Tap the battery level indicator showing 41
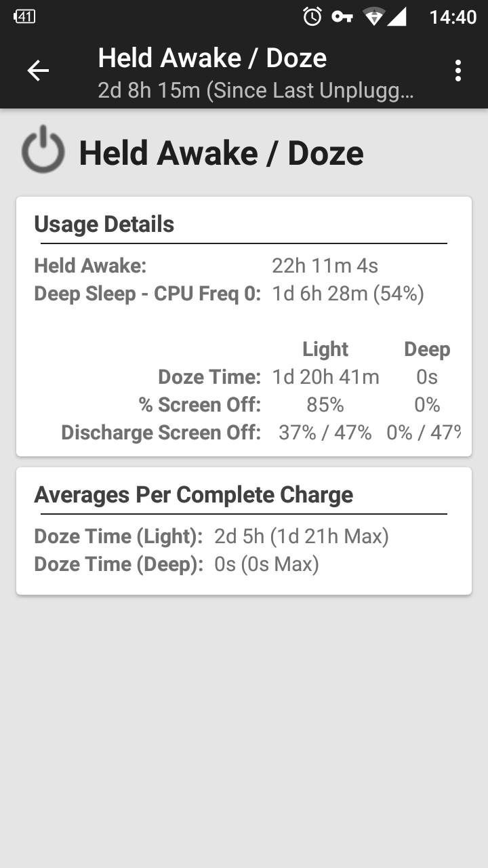The image size is (488, 868). [24, 17]
